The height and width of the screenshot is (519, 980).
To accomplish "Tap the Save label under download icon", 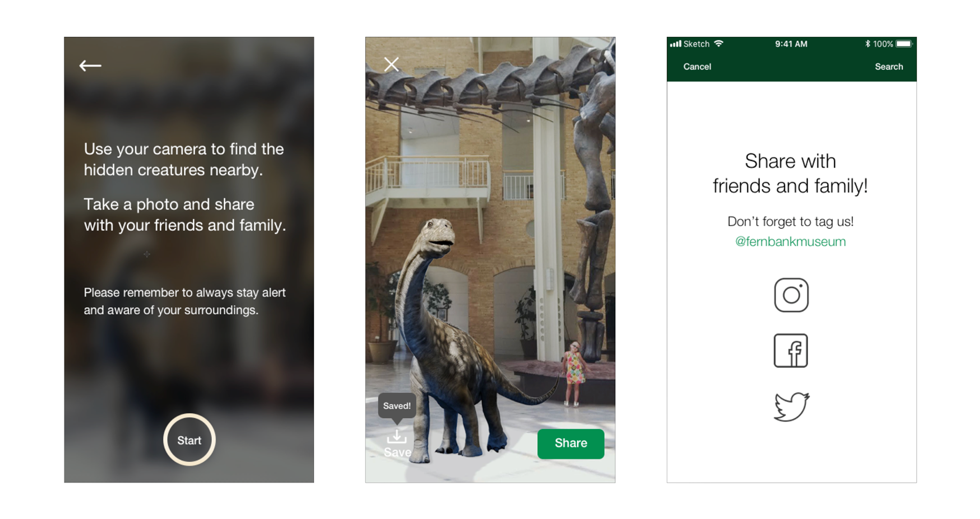I will pyautogui.click(x=397, y=452).
